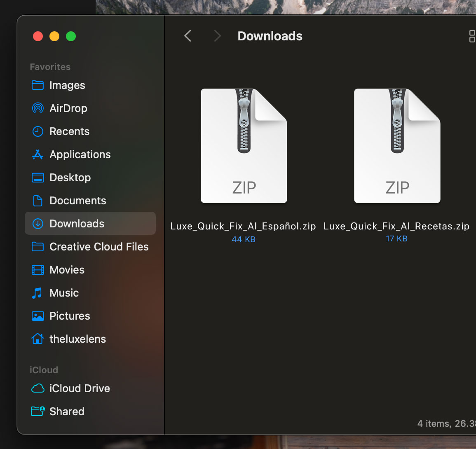The width and height of the screenshot is (476, 449).
Task: Navigate back with the left chevron
Action: 188,36
